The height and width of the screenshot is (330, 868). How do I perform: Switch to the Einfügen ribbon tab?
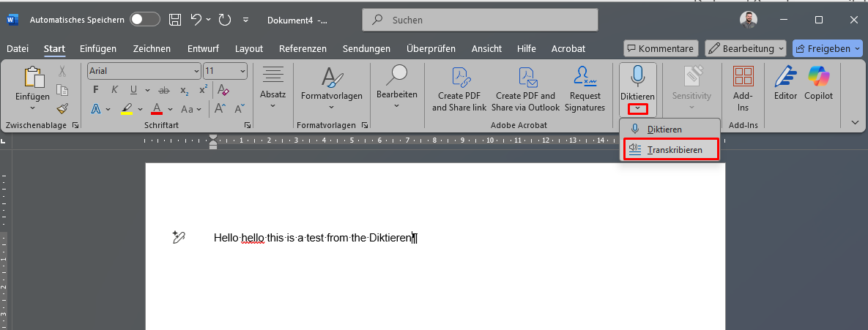point(98,48)
